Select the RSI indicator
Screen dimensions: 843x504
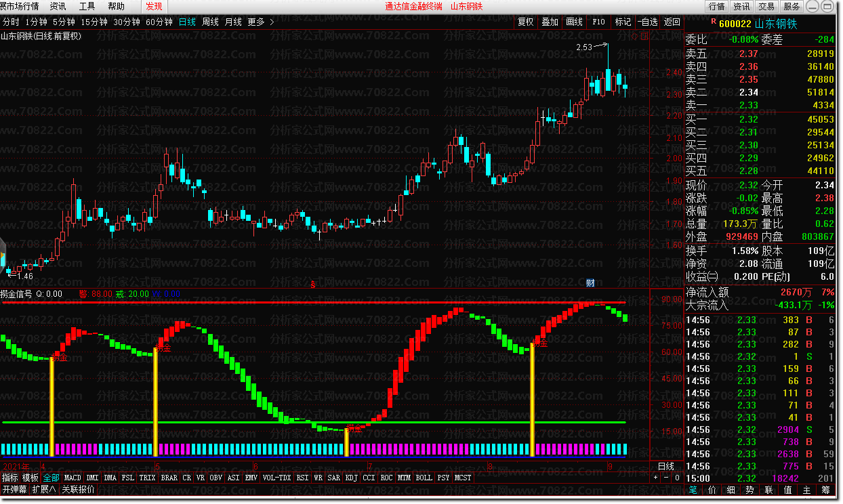coord(302,478)
